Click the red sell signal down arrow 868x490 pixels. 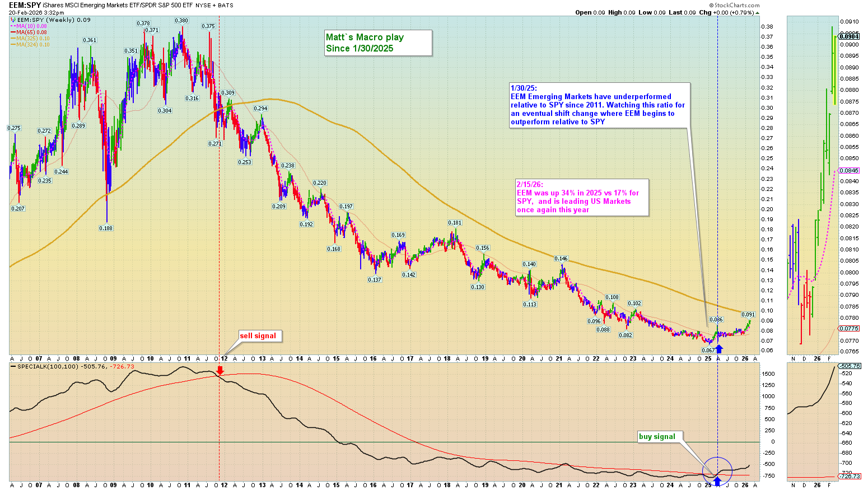click(220, 370)
